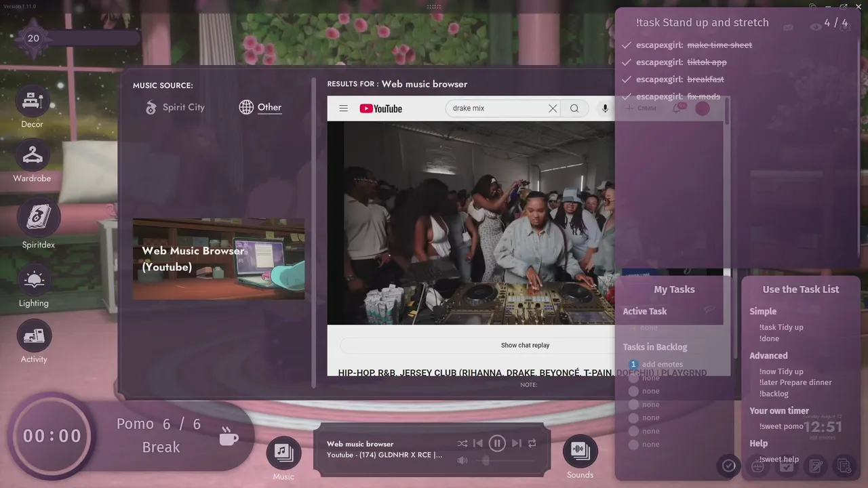Open the documents icon at bottom right
Image resolution: width=868 pixels, height=488 pixels.
pos(844,466)
